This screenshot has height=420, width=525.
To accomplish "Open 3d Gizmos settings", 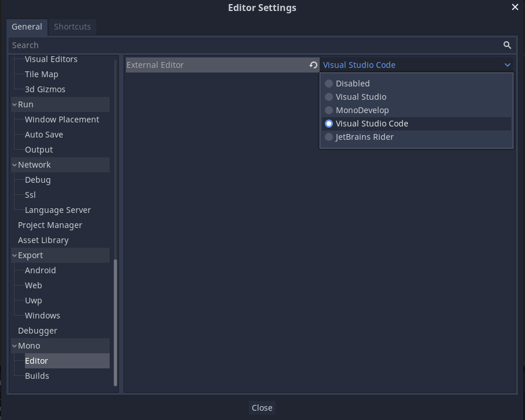I will click(x=45, y=89).
